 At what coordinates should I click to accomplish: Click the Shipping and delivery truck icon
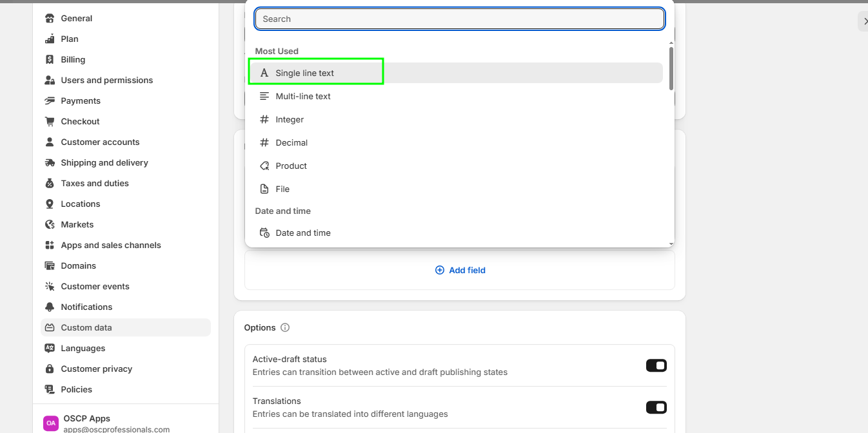[50, 163]
